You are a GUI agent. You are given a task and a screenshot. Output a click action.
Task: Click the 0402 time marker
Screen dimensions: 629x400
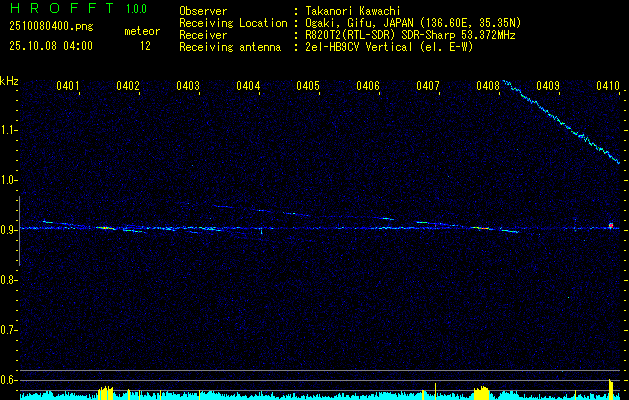(128, 85)
